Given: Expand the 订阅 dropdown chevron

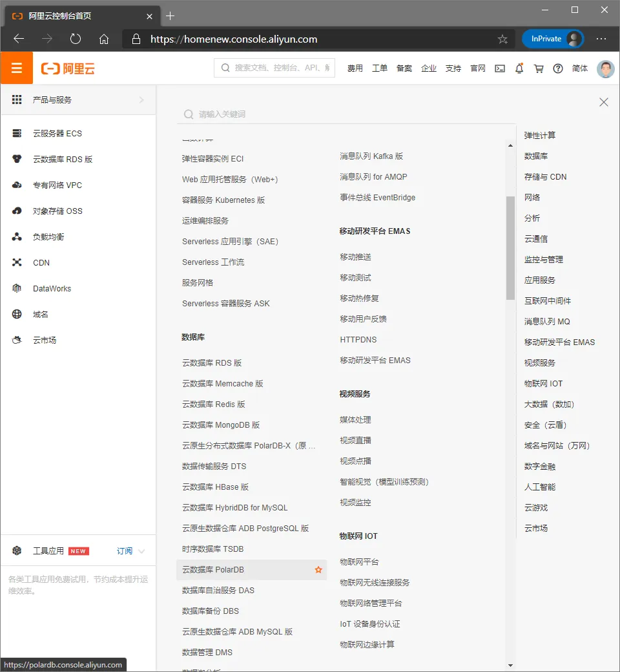Looking at the screenshot, I should click(x=142, y=551).
